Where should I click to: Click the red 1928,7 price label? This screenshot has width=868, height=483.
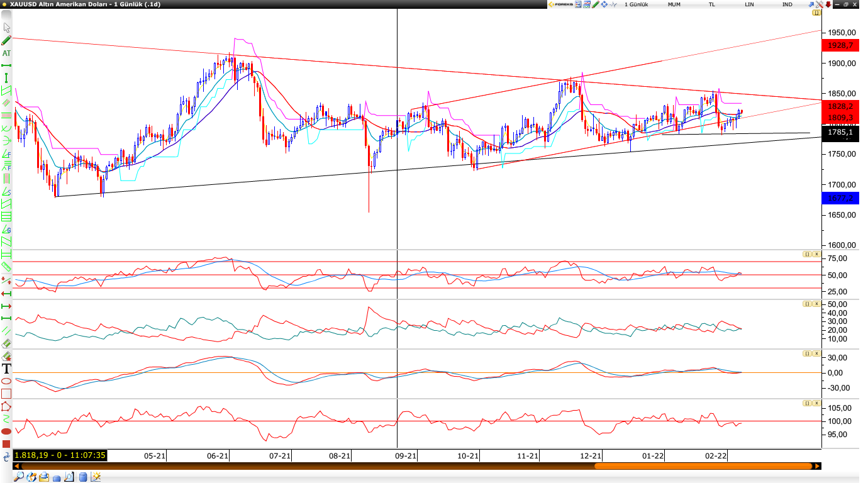tap(841, 45)
